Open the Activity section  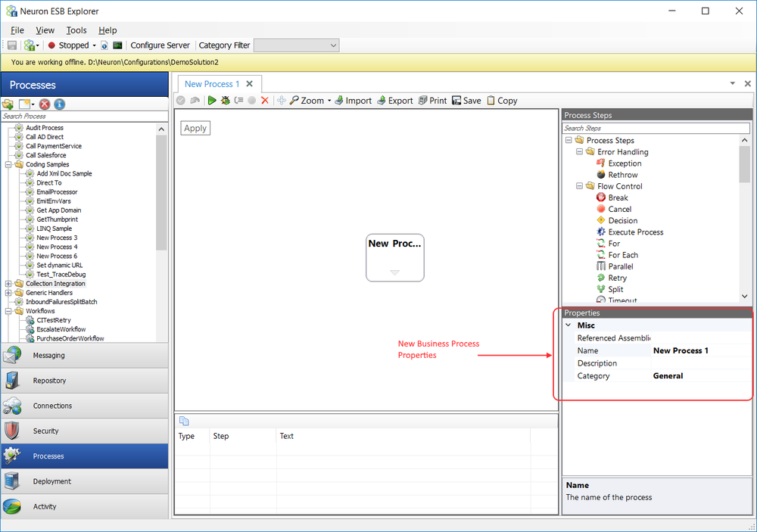click(85, 506)
